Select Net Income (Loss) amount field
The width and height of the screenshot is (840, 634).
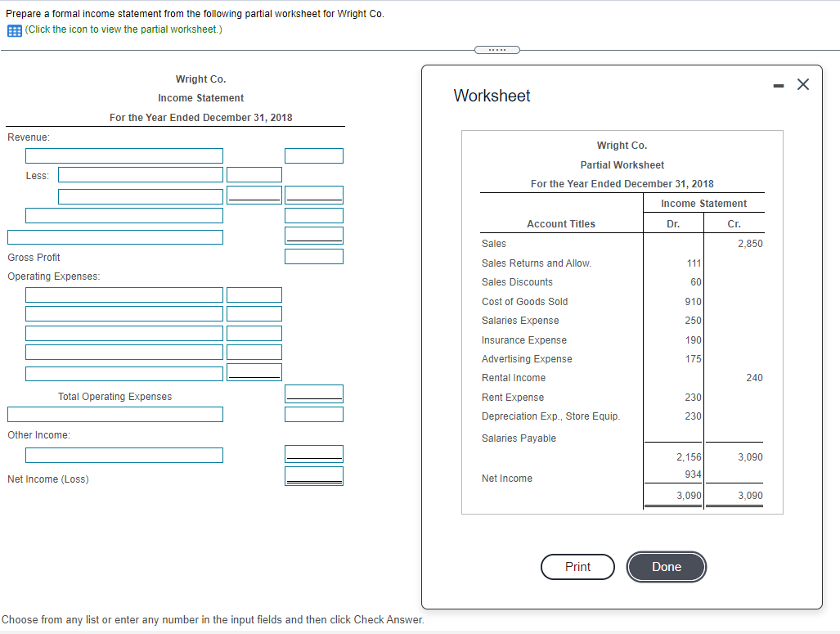[x=314, y=476]
